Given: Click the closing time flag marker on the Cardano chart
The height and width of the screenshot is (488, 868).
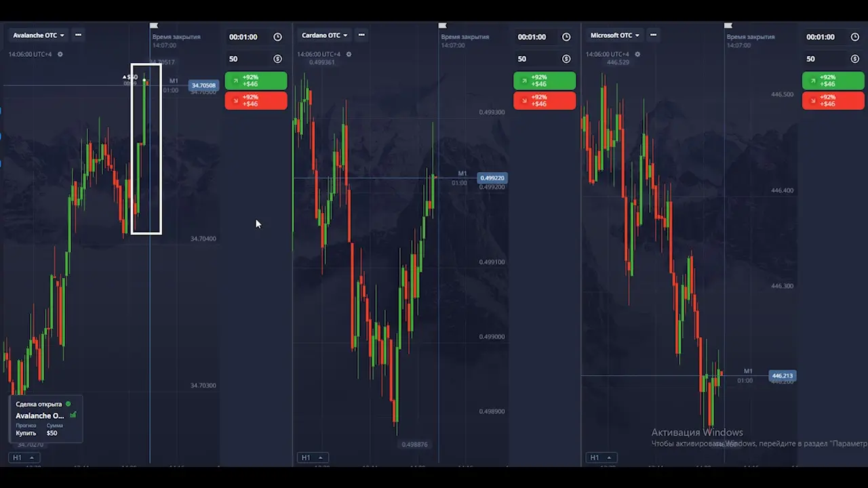Looking at the screenshot, I should tap(442, 26).
